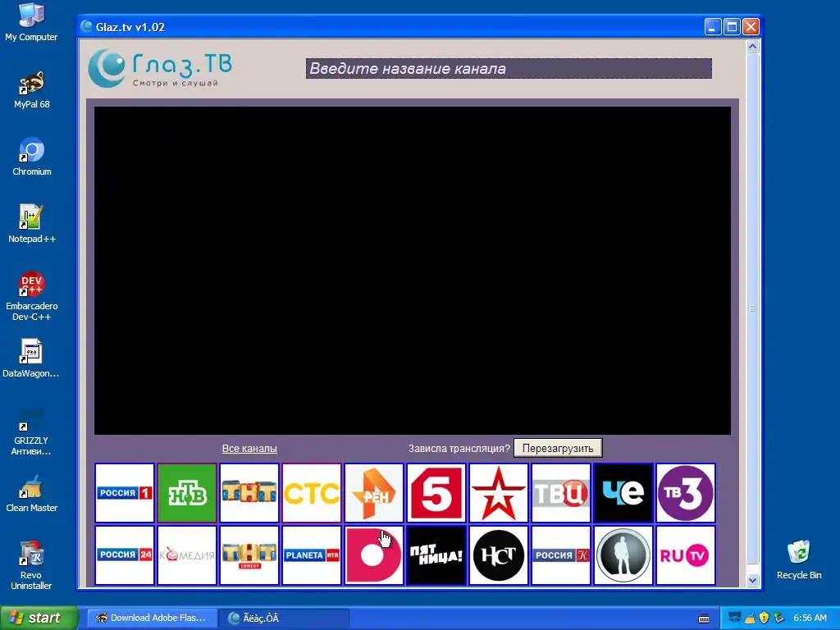Choose the RU TV channel
The image size is (840, 630).
685,555
